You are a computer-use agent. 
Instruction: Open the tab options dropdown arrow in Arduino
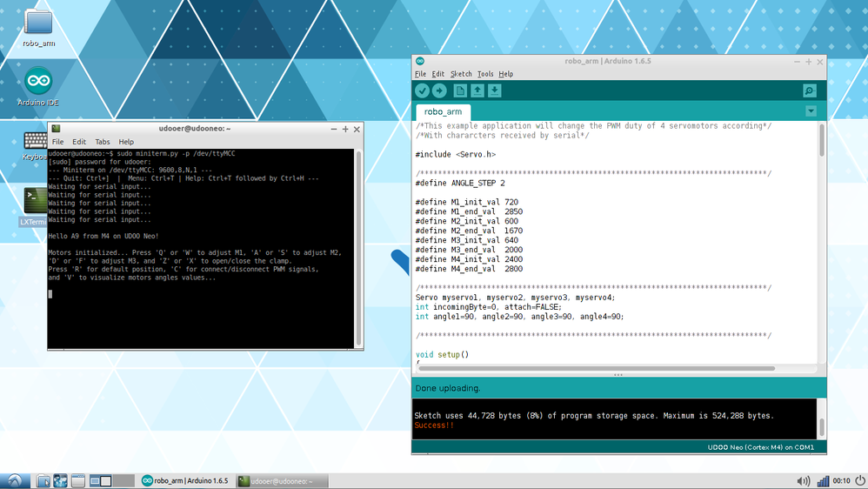[811, 111]
